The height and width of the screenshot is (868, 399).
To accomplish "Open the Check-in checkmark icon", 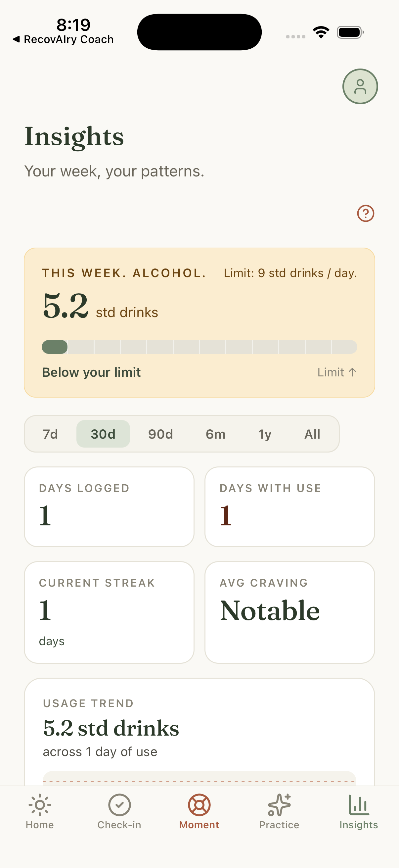I will tap(119, 805).
